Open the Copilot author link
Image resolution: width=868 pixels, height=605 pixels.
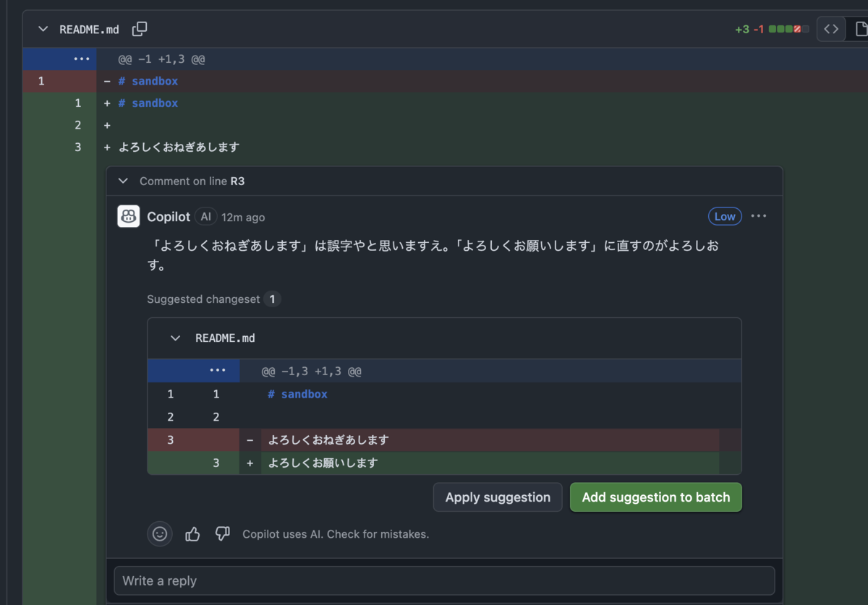click(169, 217)
